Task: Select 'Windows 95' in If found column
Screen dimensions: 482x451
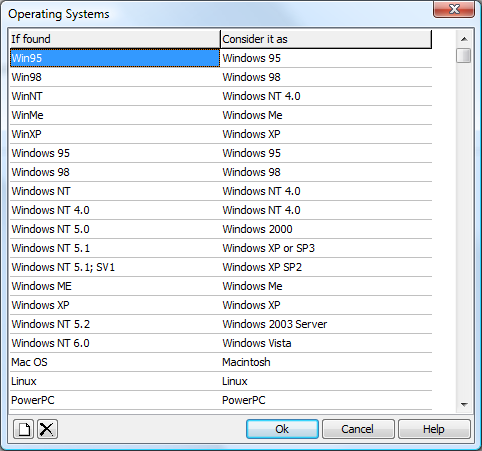Action: tap(115, 153)
